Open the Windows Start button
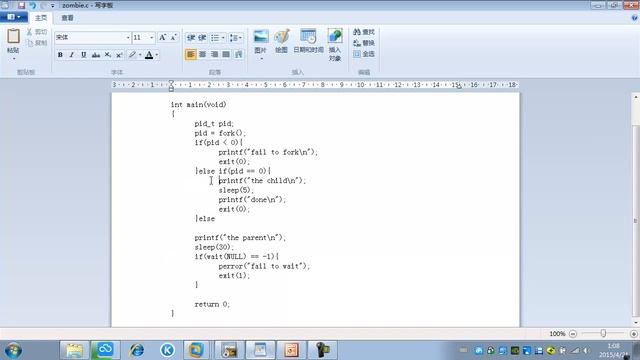The width and height of the screenshot is (640, 360). [13, 350]
